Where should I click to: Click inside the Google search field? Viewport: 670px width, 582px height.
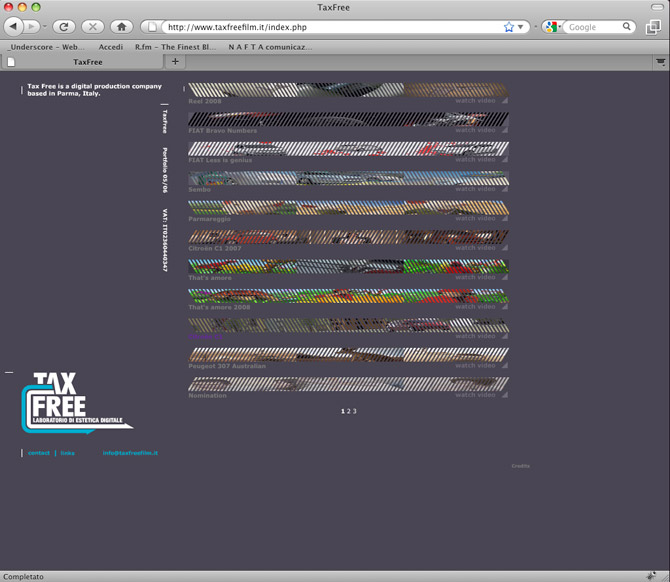594,27
